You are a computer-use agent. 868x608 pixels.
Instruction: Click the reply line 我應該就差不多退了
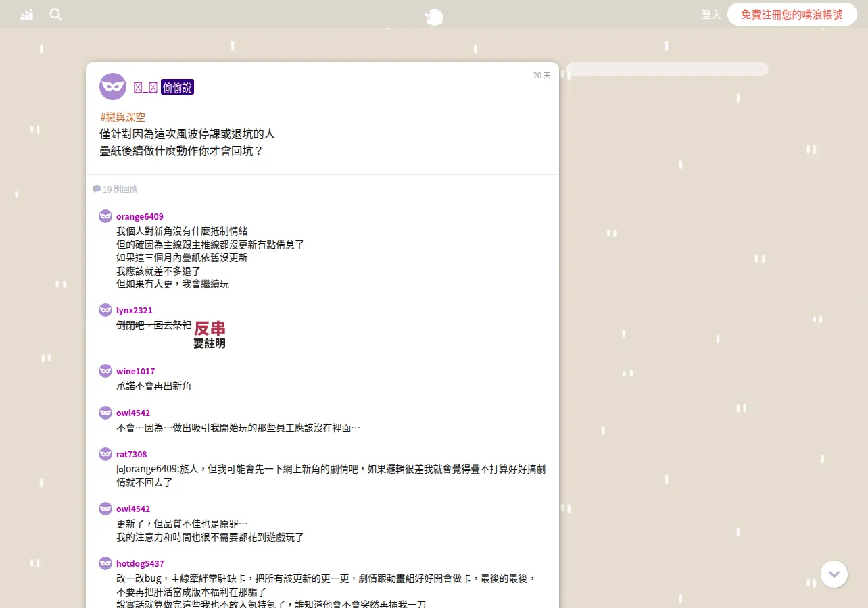point(158,271)
